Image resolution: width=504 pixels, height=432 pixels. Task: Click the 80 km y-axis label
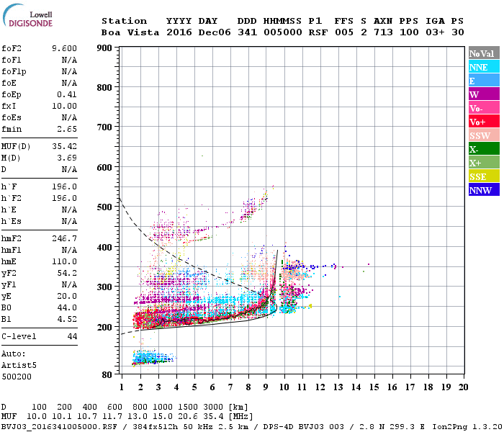pyautogui.click(x=107, y=375)
